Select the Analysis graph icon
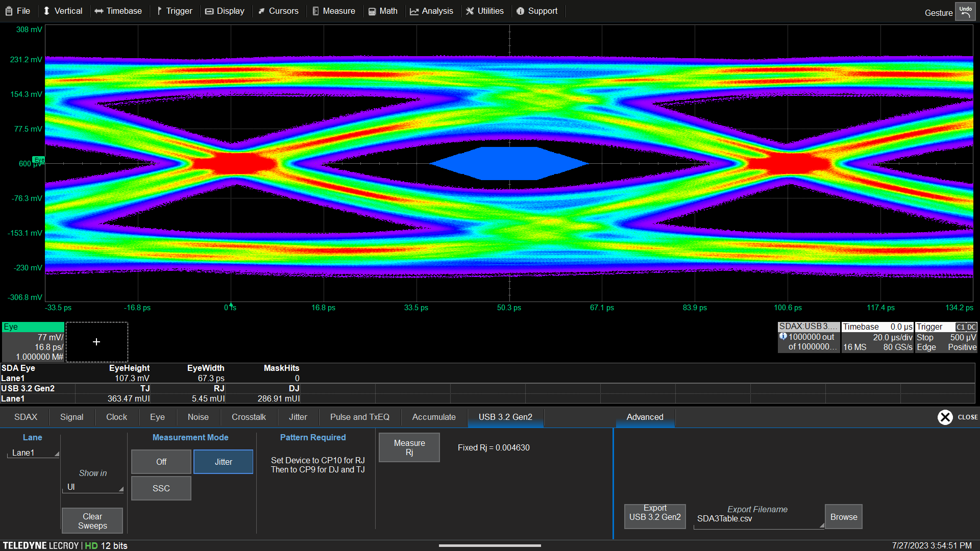Viewport: 980px width, 551px height. tap(414, 11)
